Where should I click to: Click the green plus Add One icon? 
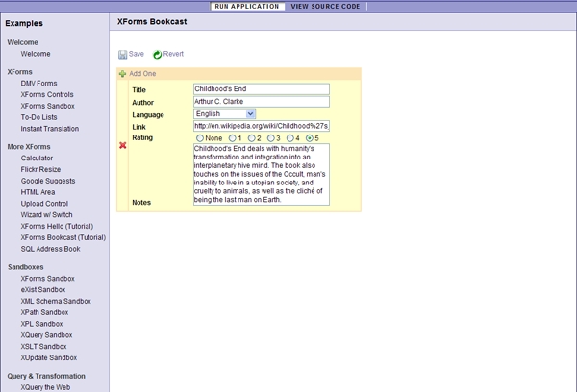[x=122, y=74]
